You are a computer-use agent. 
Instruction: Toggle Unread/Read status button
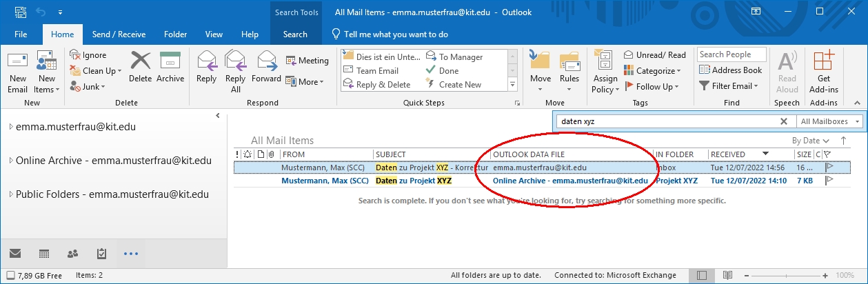(x=654, y=55)
